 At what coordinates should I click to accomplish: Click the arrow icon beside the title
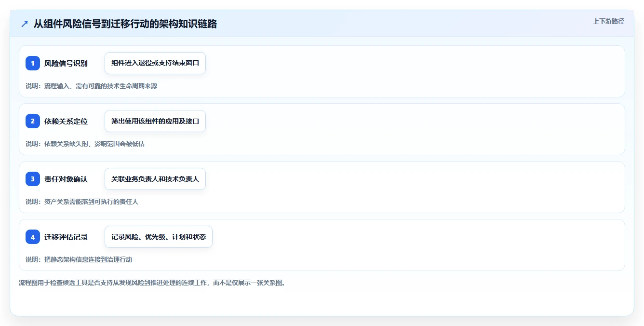[25, 24]
